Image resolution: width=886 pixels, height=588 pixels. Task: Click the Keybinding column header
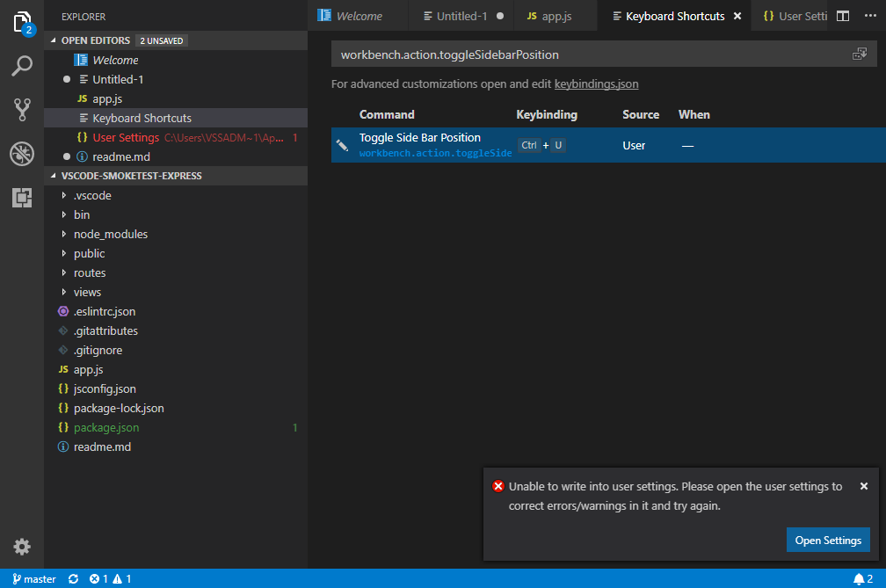coord(547,114)
